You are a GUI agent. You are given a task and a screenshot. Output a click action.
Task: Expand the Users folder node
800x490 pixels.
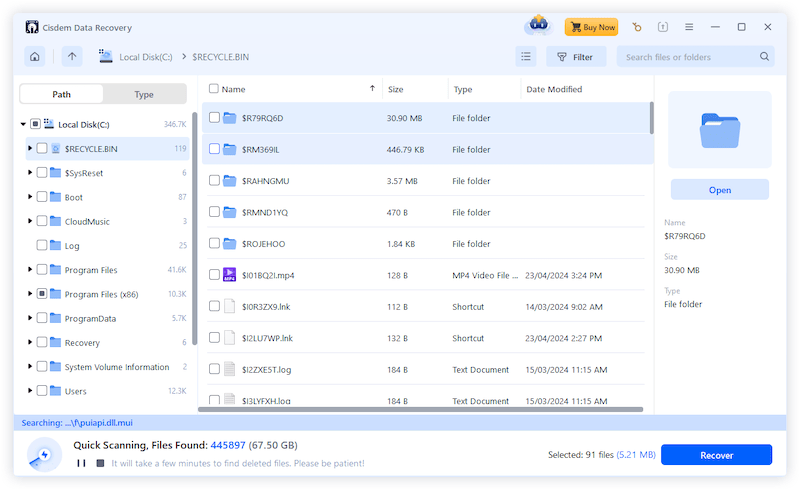[x=30, y=390]
